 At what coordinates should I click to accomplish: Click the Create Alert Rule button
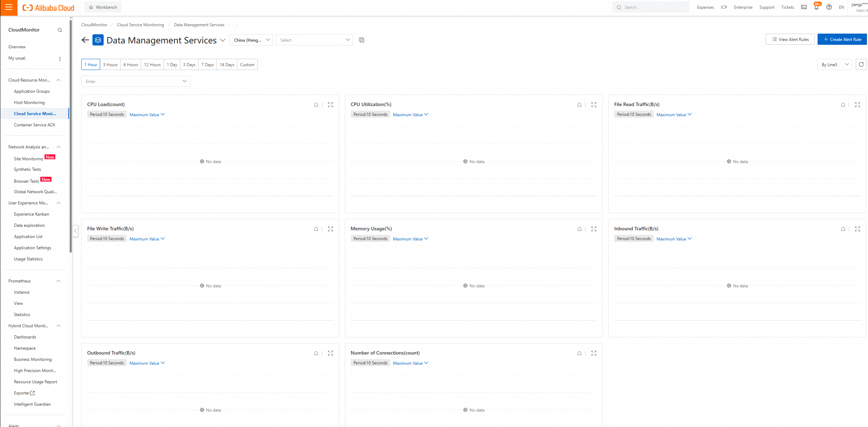pos(842,40)
